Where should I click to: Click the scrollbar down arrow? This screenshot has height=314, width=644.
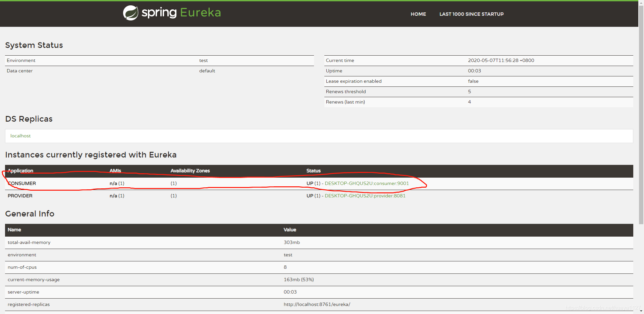pos(641,311)
